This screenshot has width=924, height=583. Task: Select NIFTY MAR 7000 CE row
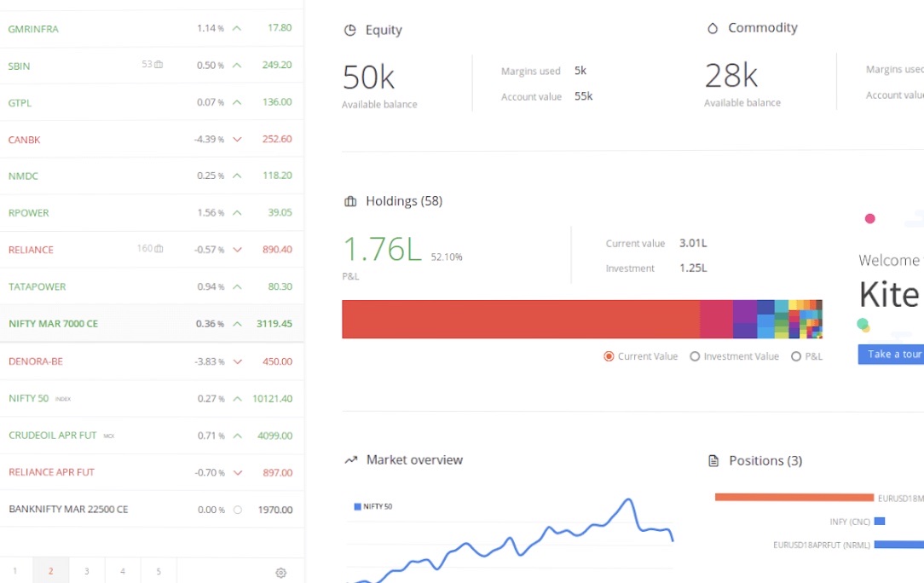(x=152, y=324)
